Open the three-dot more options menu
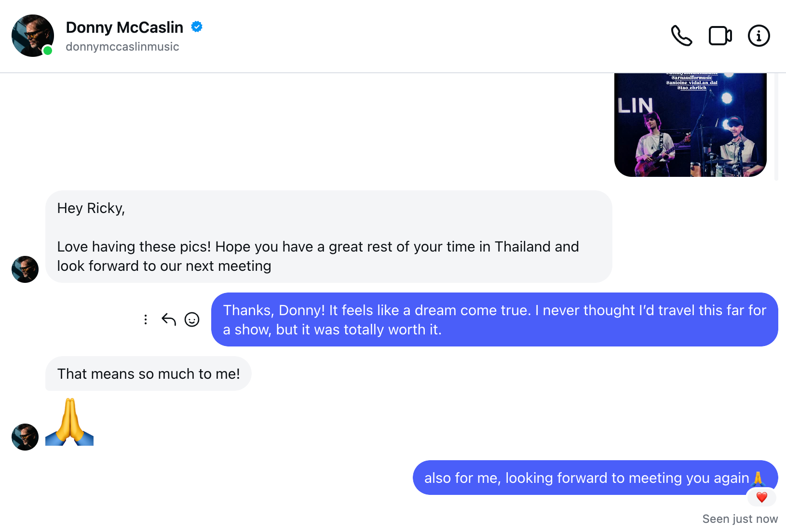Image resolution: width=786 pixels, height=532 pixels. [146, 319]
